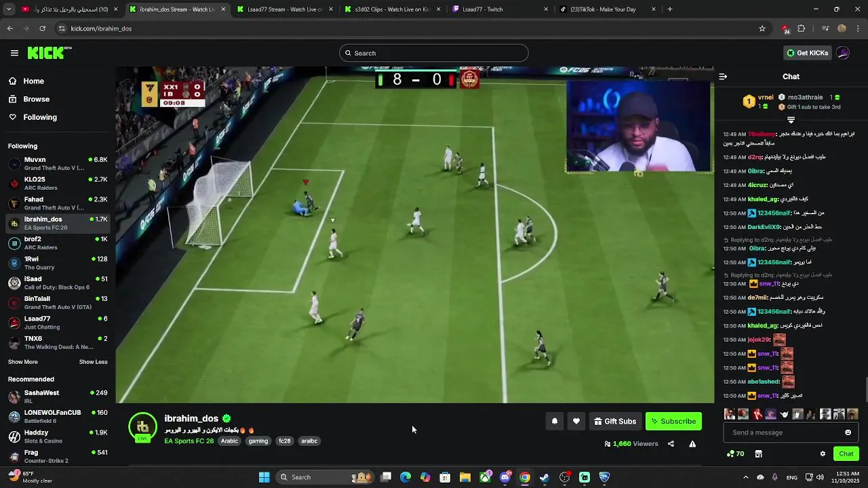868x488 pixels.
Task: Switch to s3d02 Clips tab
Action: click(x=393, y=9)
